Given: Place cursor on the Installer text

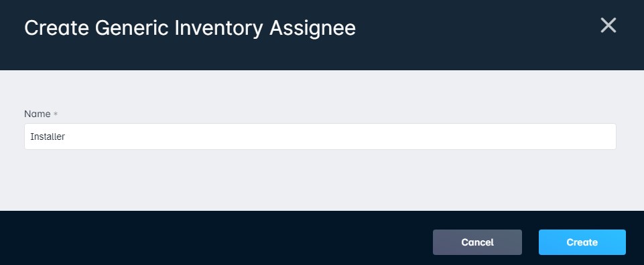Looking at the screenshot, I should pos(48,137).
